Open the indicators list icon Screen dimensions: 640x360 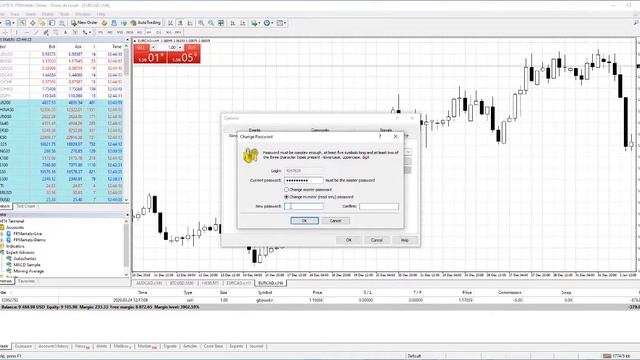click(x=254, y=23)
